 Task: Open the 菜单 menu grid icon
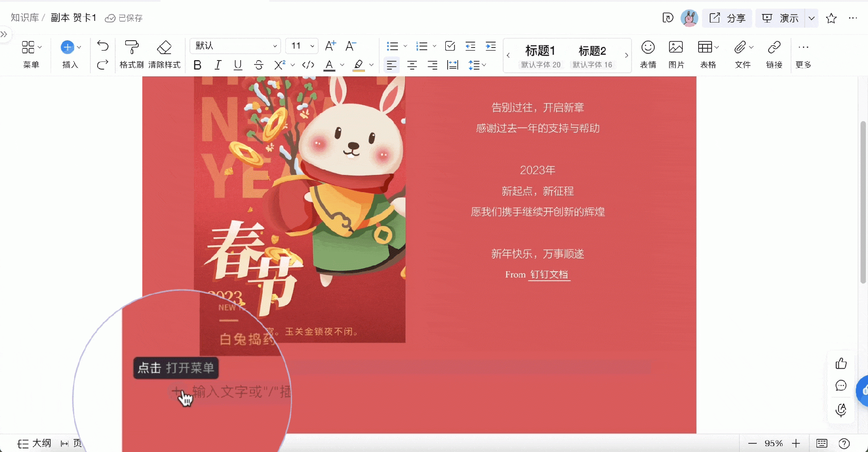tap(28, 47)
